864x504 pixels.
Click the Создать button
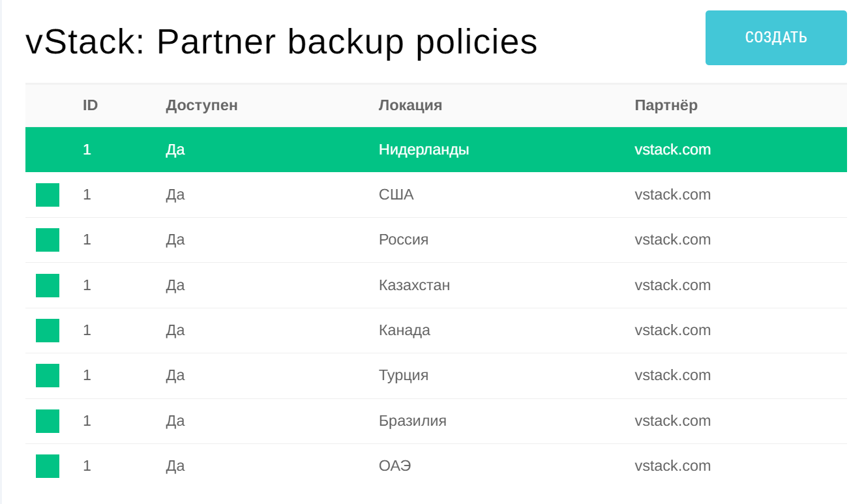coord(776,38)
